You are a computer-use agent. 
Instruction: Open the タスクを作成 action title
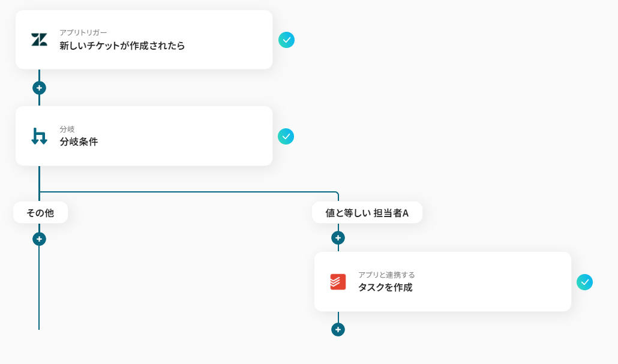tap(385, 287)
